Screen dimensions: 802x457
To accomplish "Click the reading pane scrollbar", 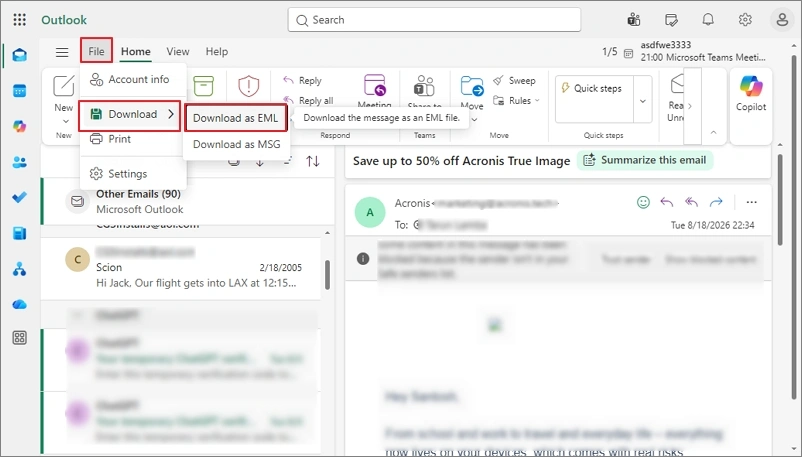I will click(779, 200).
